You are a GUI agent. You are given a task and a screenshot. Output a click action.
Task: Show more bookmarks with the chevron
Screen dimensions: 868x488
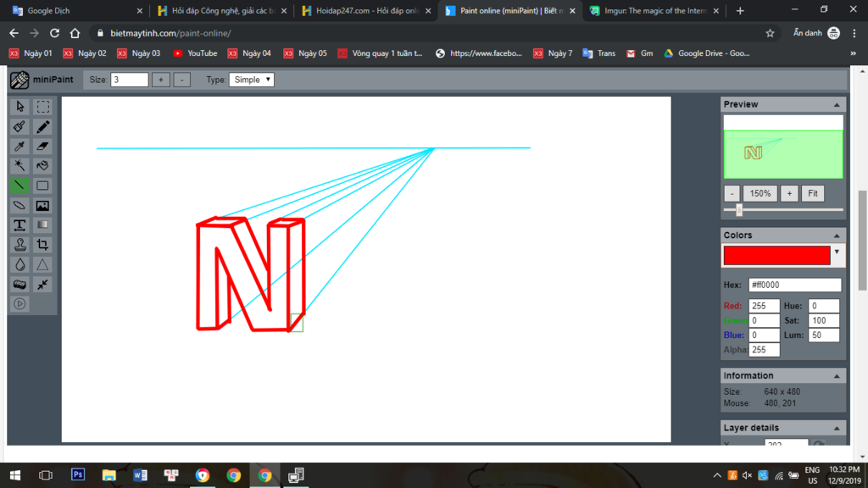[x=853, y=53]
